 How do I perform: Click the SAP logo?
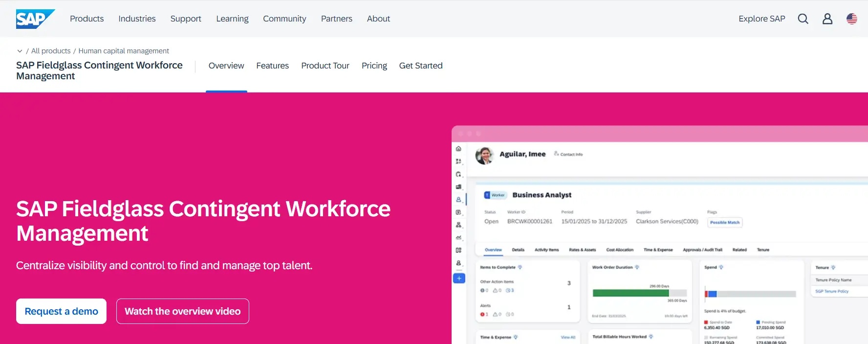[35, 19]
